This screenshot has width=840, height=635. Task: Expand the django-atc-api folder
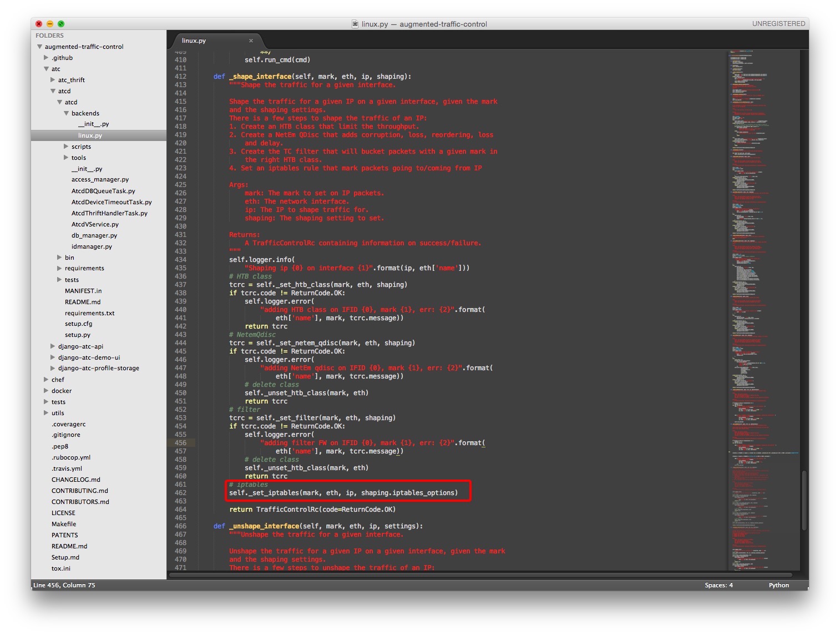53,346
